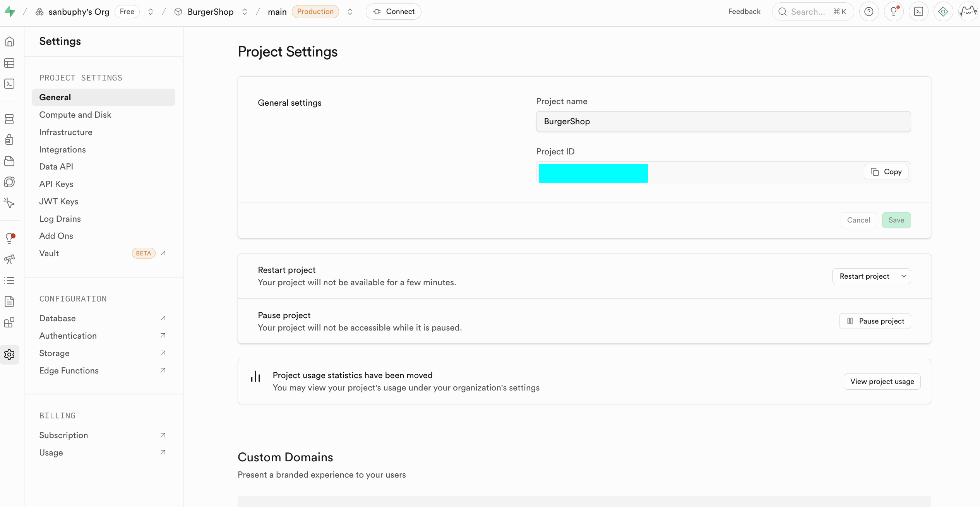The height and width of the screenshot is (507, 980).
Task: Open Storage folder icon in sidebar
Action: [9, 161]
